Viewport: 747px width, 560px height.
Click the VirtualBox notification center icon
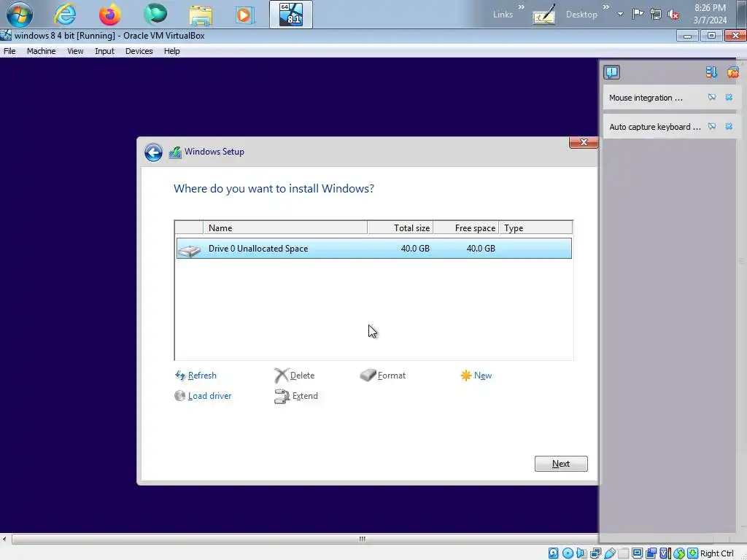tap(612, 72)
